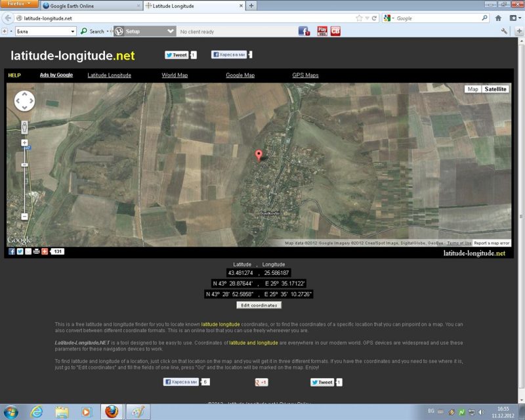
Task: Click the HELP link
Action: pyautogui.click(x=14, y=75)
